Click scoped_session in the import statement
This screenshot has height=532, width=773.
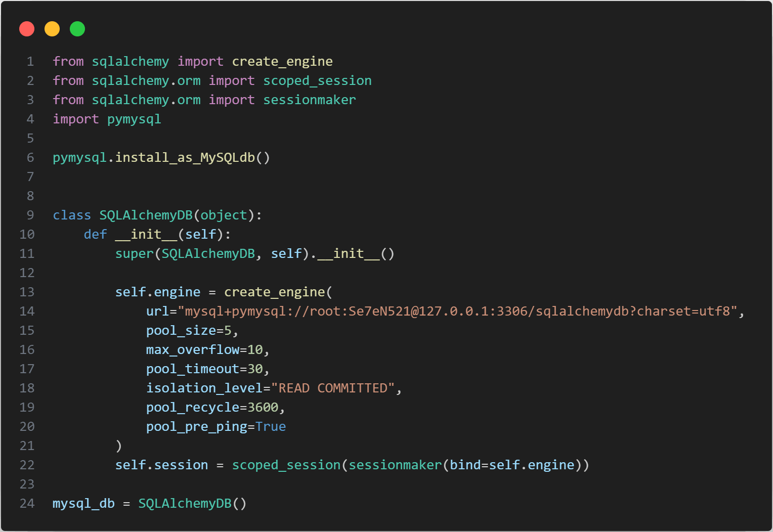317,80
